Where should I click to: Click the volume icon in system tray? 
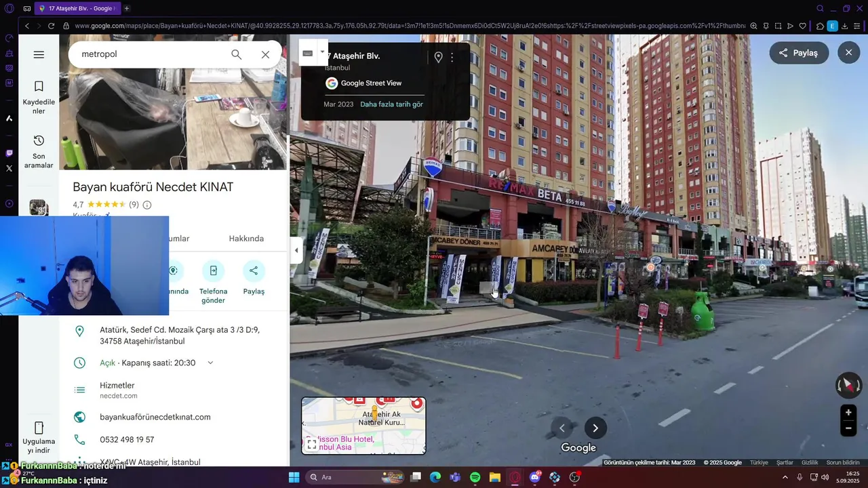(x=825, y=477)
